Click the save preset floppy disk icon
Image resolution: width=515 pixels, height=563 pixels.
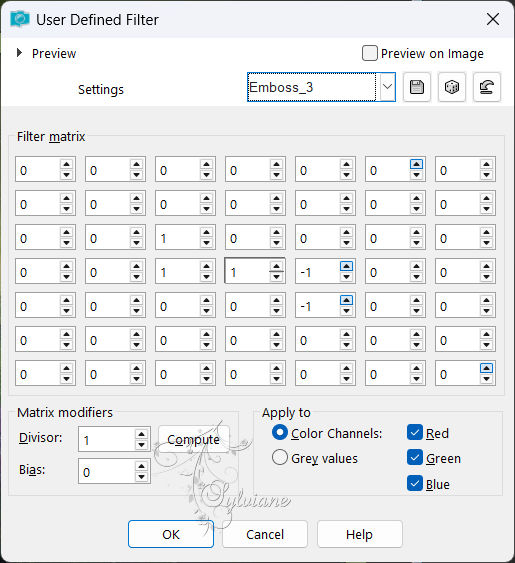click(417, 87)
